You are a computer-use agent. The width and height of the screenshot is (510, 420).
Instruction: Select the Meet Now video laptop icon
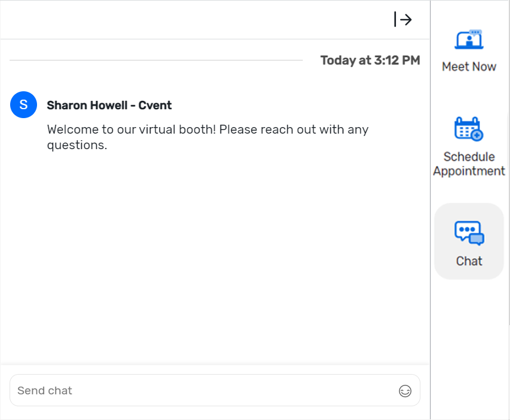469,39
